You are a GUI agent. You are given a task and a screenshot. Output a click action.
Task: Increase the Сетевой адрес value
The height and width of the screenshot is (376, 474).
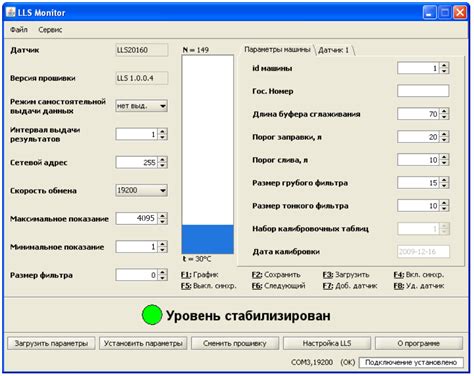click(162, 160)
